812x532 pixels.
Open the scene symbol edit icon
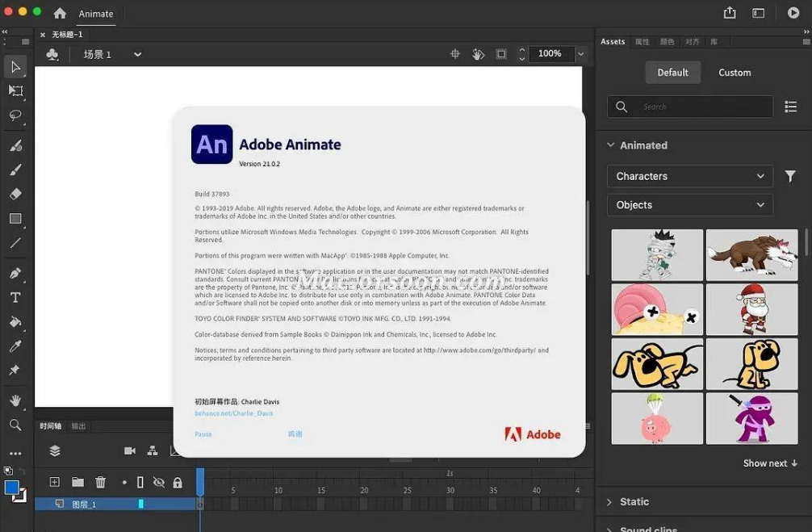point(52,54)
